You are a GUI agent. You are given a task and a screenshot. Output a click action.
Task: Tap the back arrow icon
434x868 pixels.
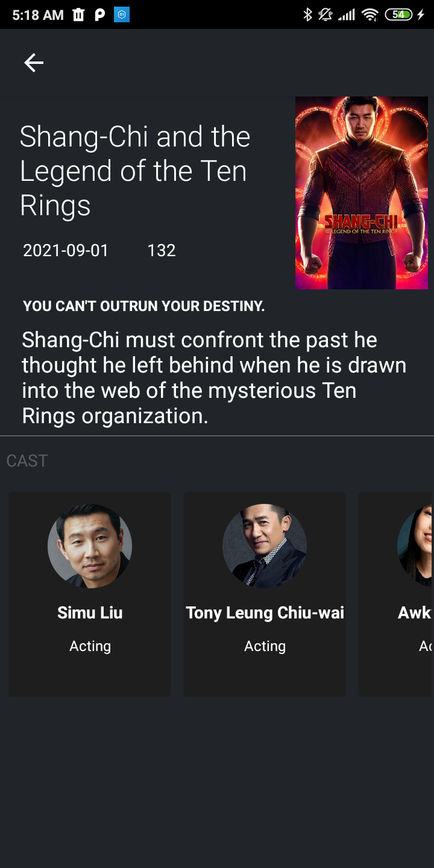point(34,63)
